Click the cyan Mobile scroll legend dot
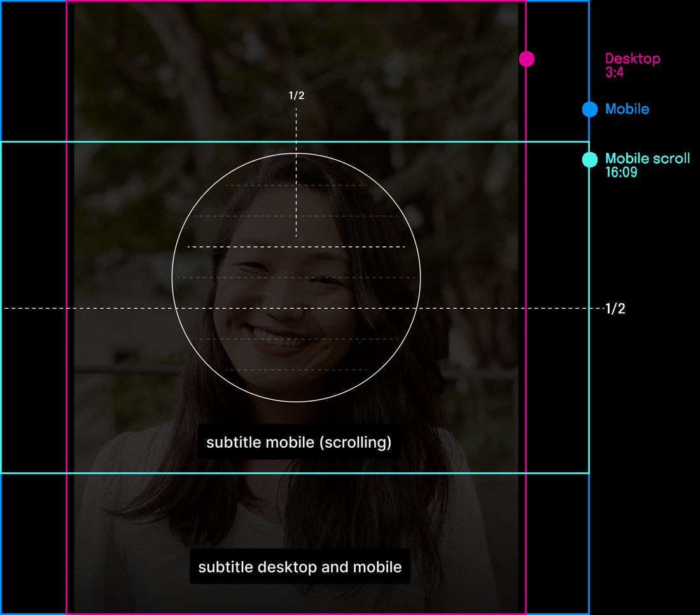This screenshot has width=700, height=615. [590, 159]
